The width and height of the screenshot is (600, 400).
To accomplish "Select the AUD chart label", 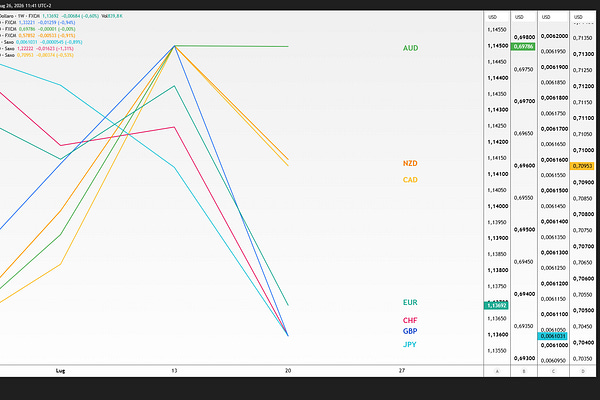I will point(410,48).
